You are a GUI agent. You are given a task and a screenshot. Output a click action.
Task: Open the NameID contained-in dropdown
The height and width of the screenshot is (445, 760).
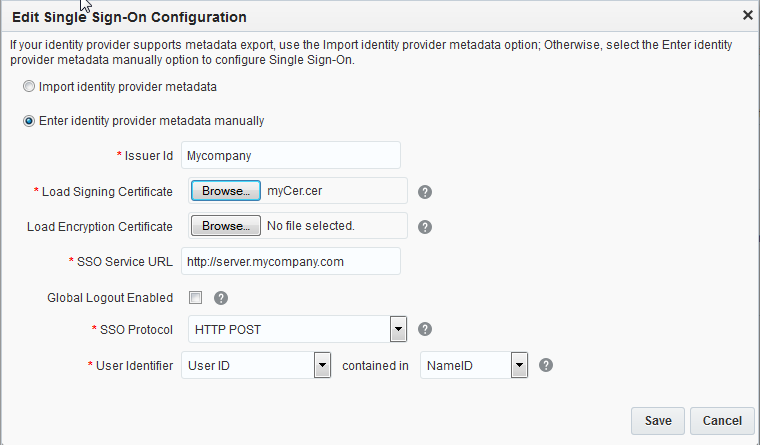518,365
